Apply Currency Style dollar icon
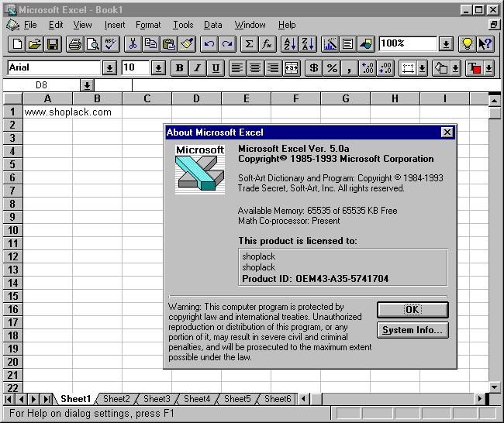Image resolution: width=504 pixels, height=423 pixels. [314, 68]
